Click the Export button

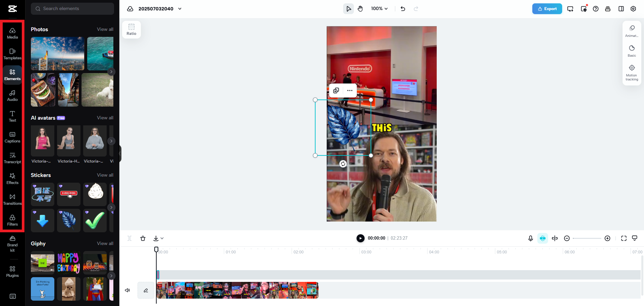point(547,9)
